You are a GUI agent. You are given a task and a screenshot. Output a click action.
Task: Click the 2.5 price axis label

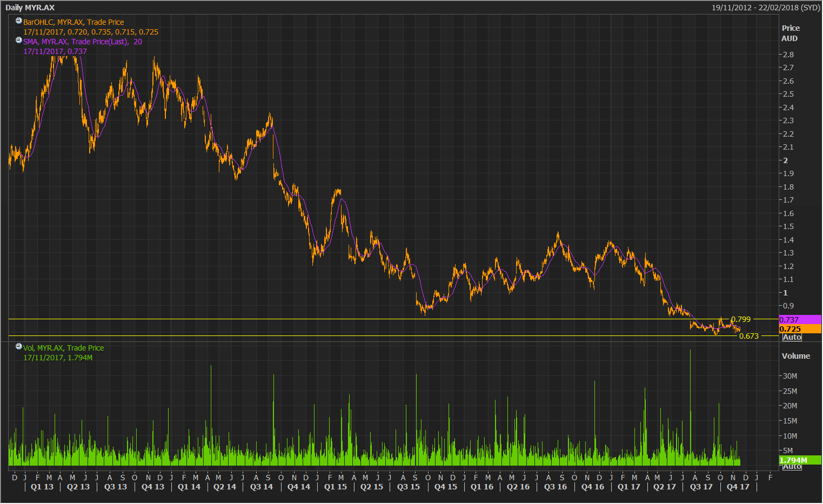coord(788,94)
